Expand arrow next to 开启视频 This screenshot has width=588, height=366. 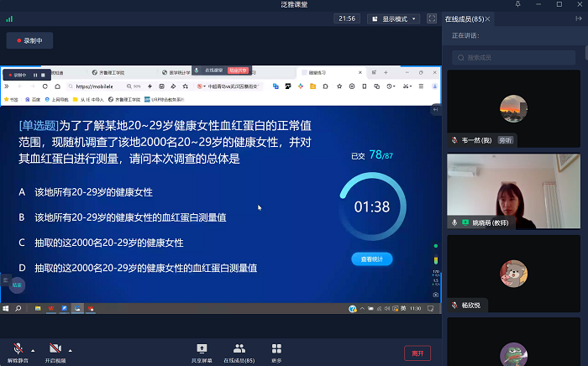pyautogui.click(x=70, y=351)
